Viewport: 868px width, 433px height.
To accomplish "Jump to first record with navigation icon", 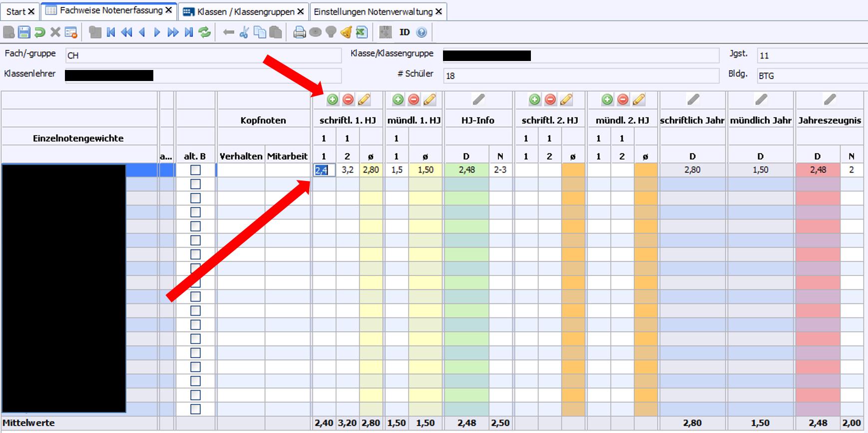I will click(x=111, y=32).
